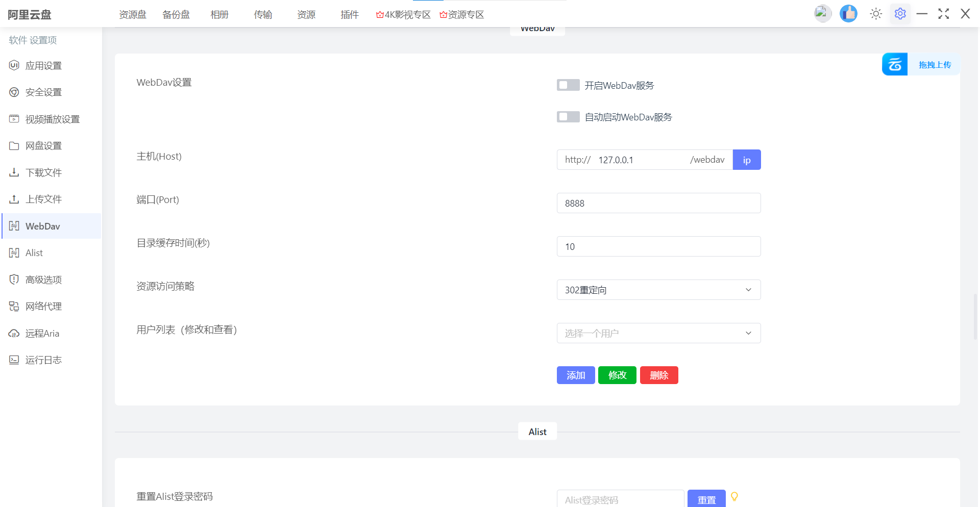
Task: Click the 高级选项 shield icon
Action: [x=14, y=280]
